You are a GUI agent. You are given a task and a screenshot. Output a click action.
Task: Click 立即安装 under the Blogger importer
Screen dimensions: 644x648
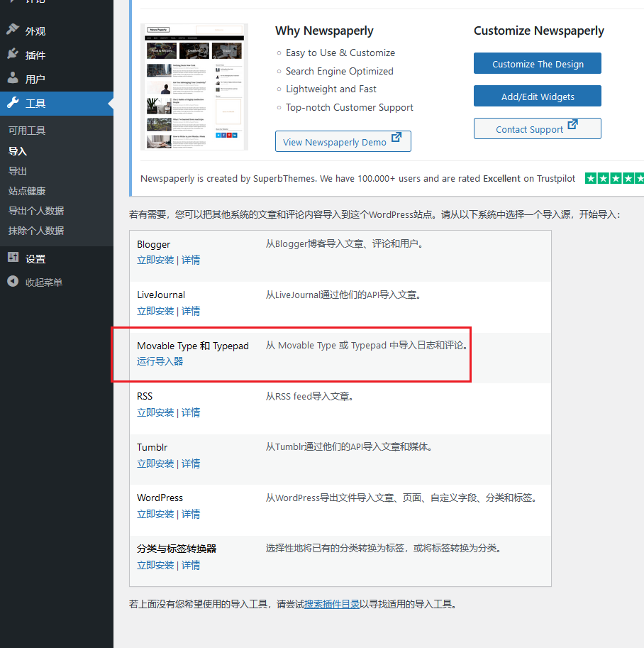(155, 260)
